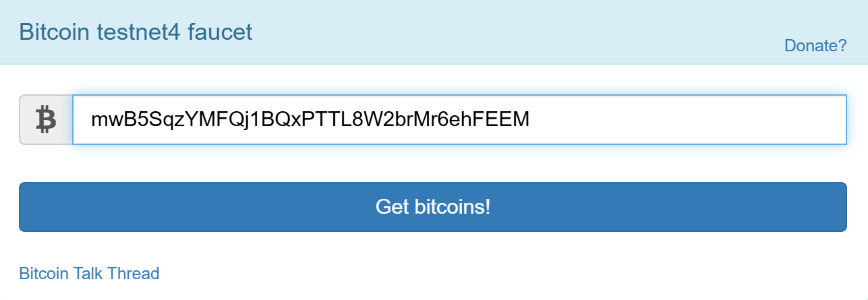The height and width of the screenshot is (300, 868).
Task: Submit the address with Get bitcoins!
Action: [432, 206]
